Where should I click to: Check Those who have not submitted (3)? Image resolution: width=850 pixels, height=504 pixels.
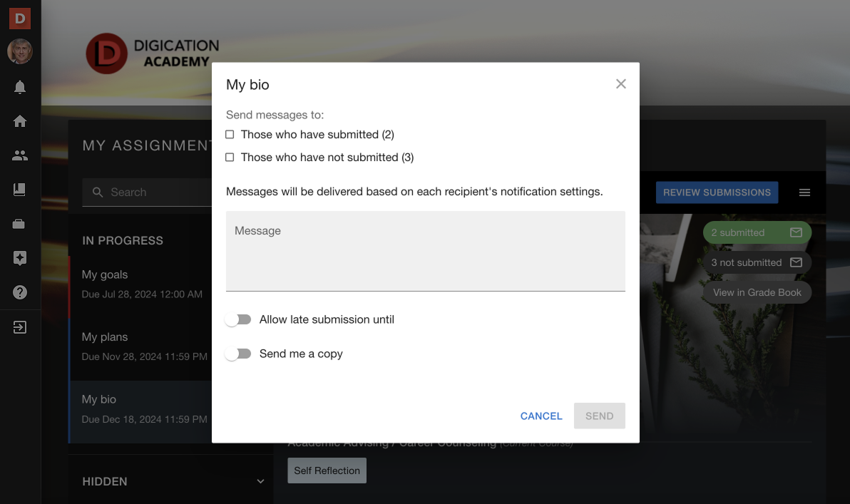230,157
